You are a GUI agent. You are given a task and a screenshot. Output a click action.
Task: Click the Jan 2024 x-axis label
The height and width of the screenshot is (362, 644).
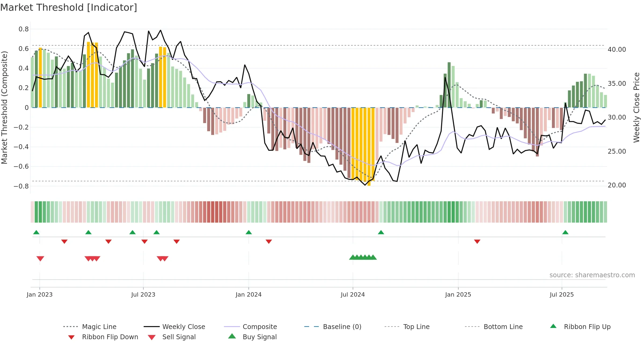tap(249, 294)
